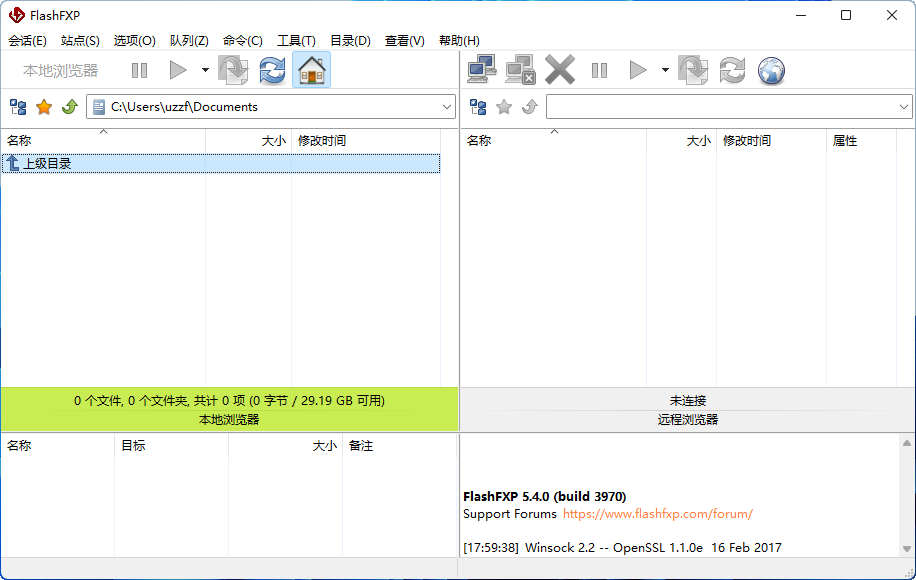916x580 pixels.
Task: Refresh the remote browser file list
Action: 732,71
